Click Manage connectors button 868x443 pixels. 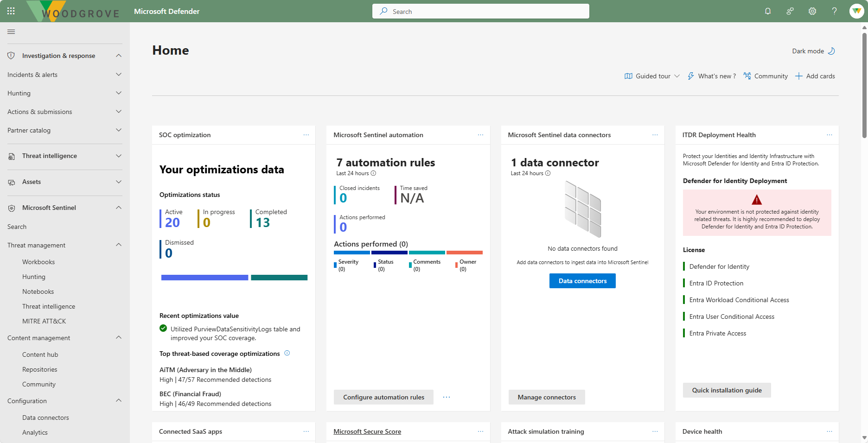point(547,397)
